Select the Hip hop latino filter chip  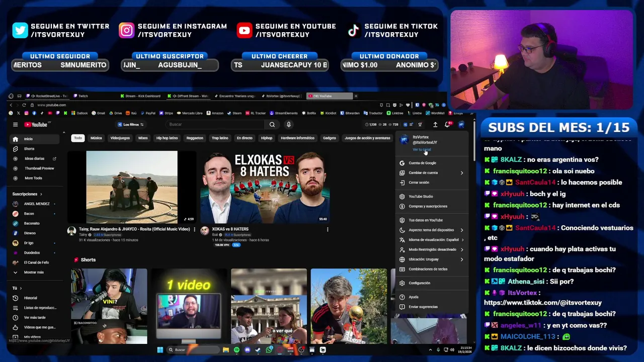(167, 138)
